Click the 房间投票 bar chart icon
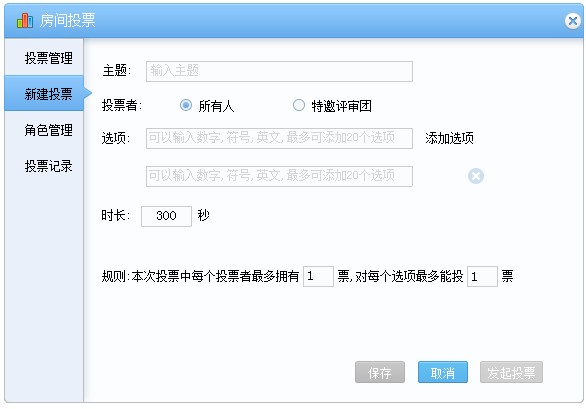 point(25,20)
